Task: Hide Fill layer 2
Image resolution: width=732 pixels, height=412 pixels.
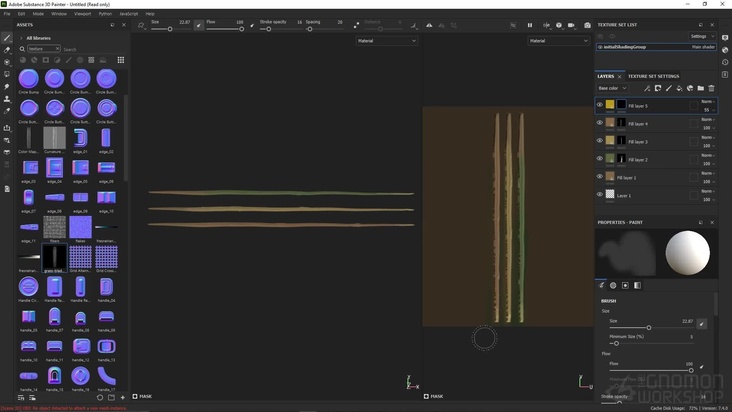Action: pos(600,159)
